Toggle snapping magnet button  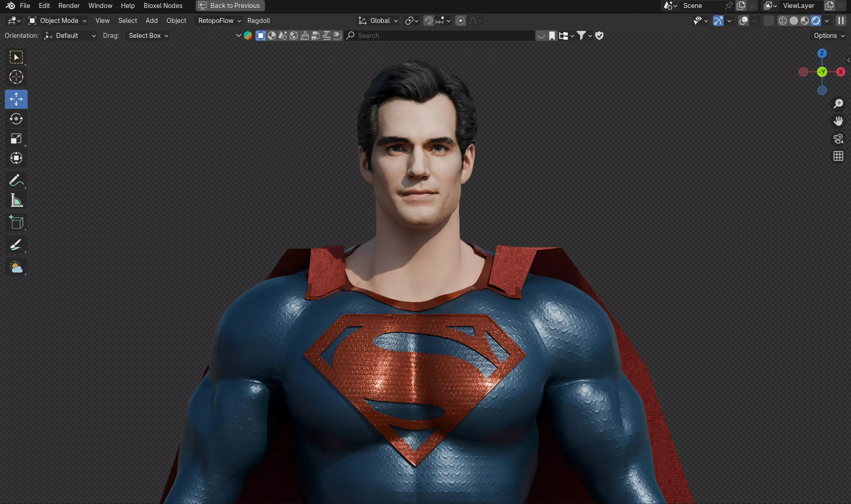(428, 21)
